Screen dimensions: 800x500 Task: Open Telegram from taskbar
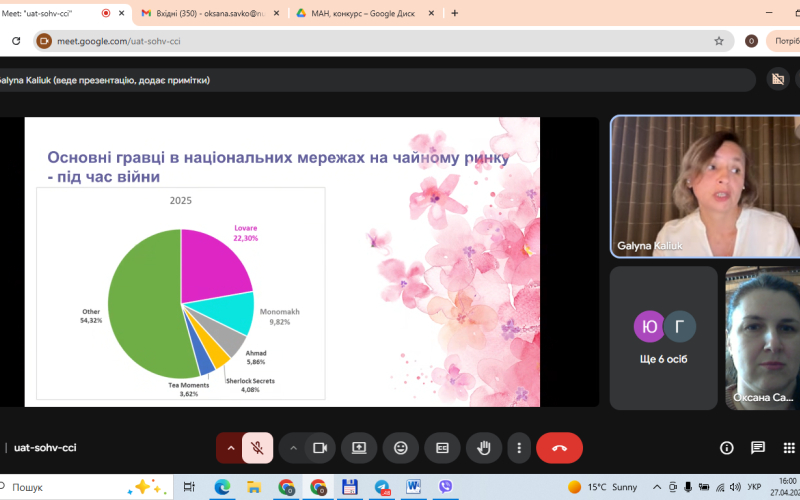382,487
